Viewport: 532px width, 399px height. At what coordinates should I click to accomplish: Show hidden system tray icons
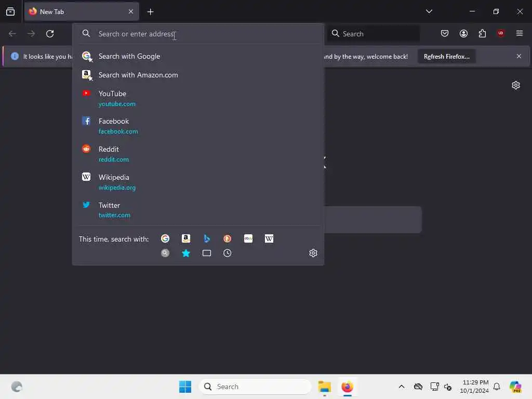coord(402,387)
